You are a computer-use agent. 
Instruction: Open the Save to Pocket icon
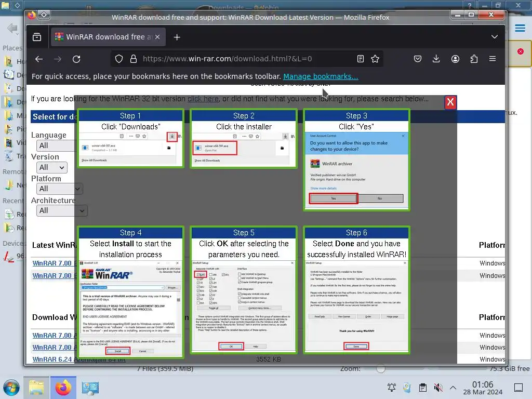418,59
